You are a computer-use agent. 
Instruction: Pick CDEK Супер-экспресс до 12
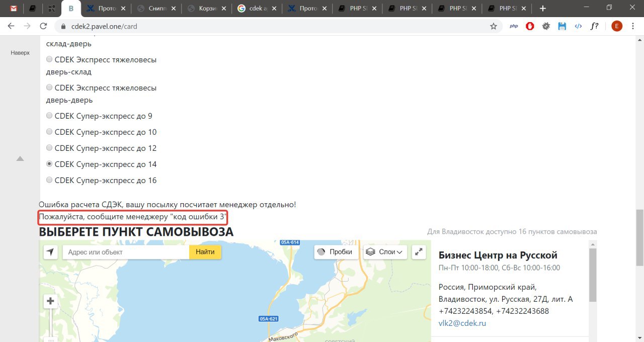49,148
